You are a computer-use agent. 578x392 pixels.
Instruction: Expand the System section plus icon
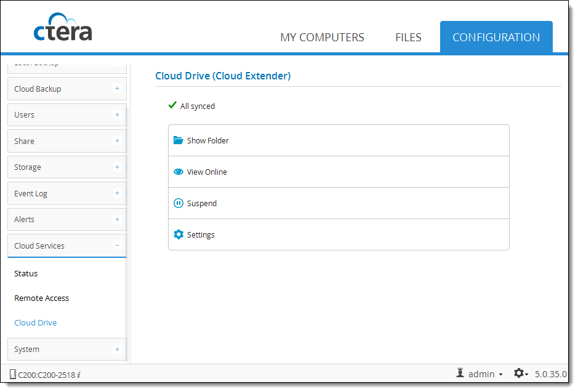click(117, 349)
